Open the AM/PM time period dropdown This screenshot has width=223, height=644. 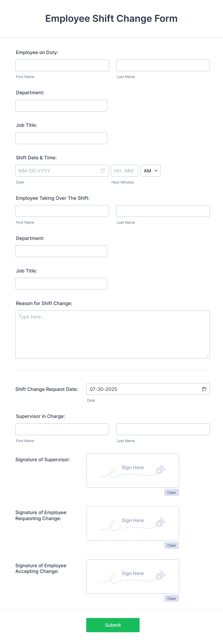tap(150, 171)
